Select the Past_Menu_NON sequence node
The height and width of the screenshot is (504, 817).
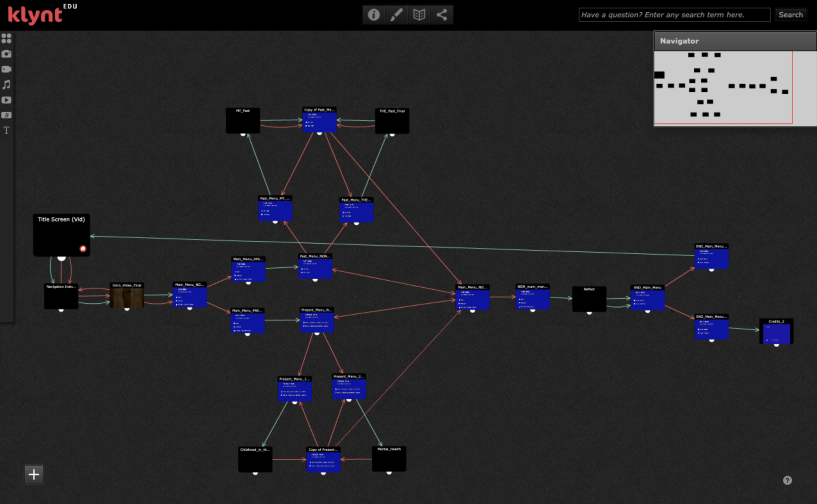coord(315,266)
